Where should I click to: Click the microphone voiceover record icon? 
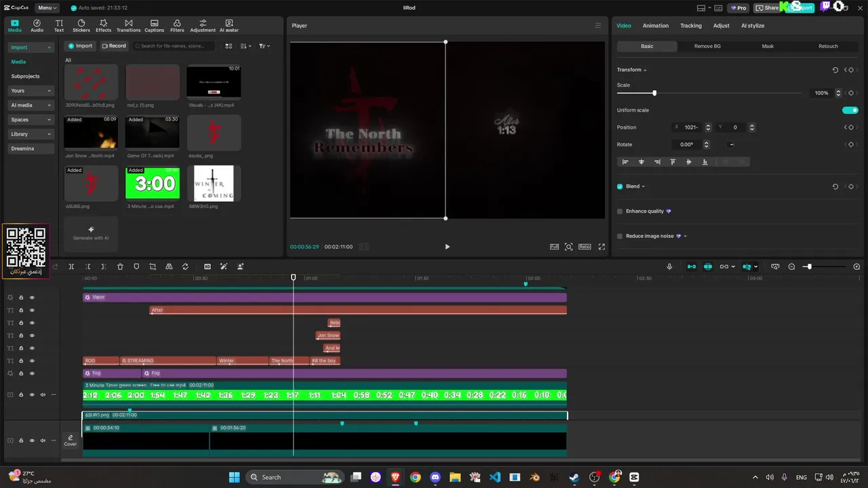click(669, 267)
